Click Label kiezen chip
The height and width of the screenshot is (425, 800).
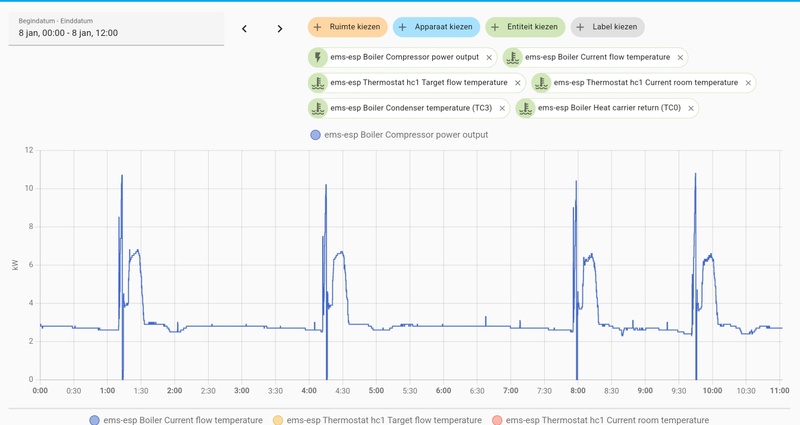(608, 27)
